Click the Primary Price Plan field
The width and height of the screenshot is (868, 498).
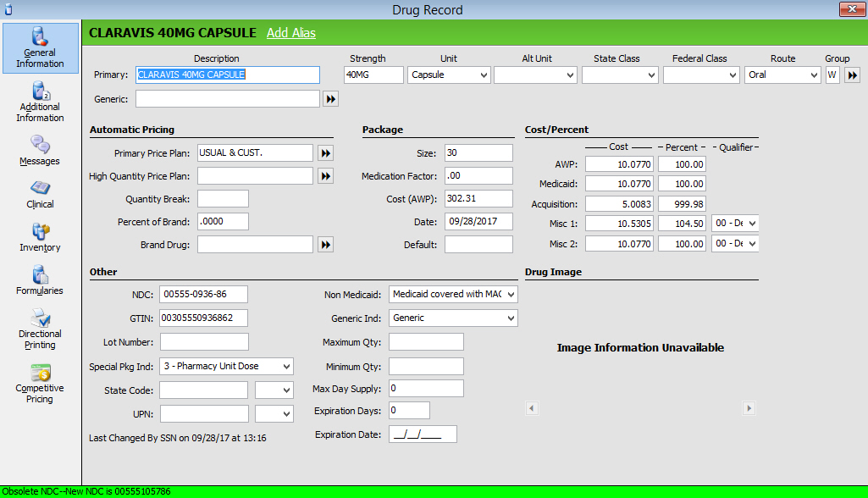coord(255,153)
